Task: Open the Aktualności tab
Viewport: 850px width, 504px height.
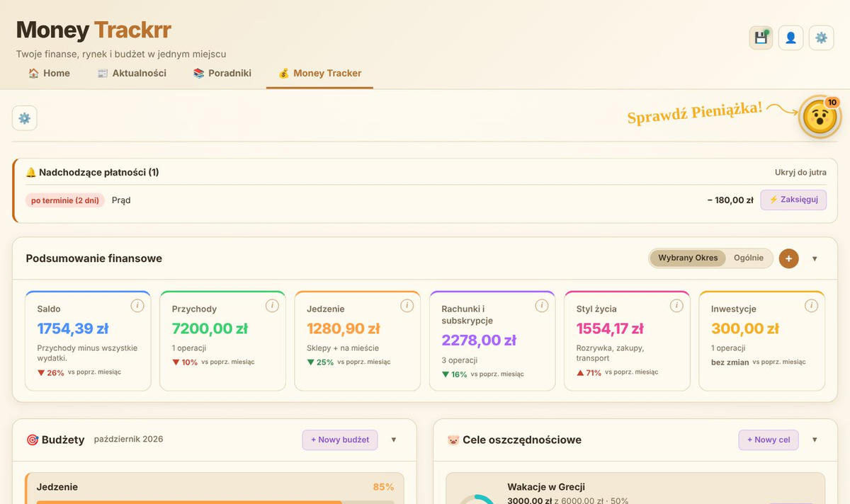Action: click(132, 73)
